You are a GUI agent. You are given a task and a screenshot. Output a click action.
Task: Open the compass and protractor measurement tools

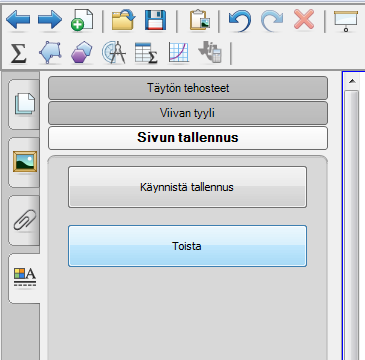point(114,52)
